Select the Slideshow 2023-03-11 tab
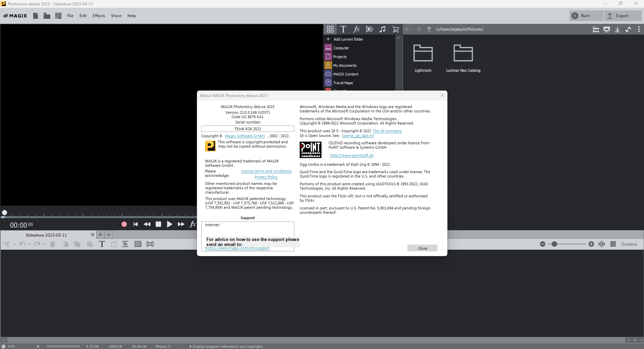 click(x=46, y=235)
